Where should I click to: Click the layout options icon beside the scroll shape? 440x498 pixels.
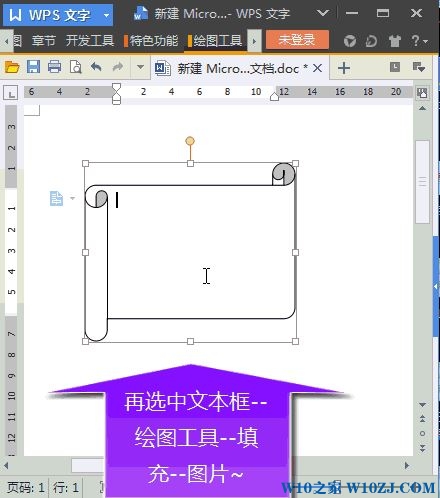coord(56,198)
